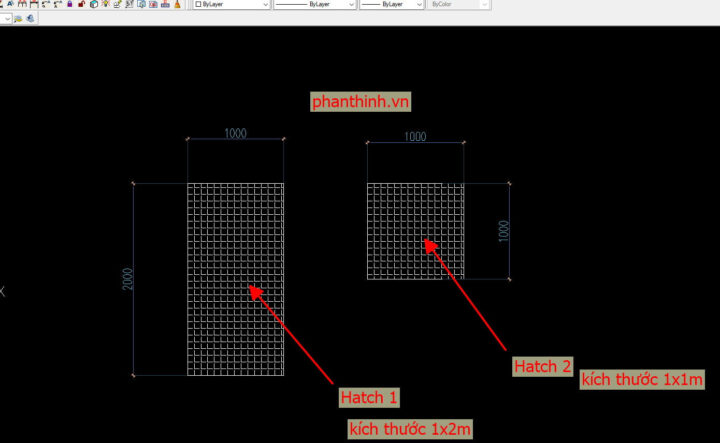Image resolution: width=720 pixels, height=443 pixels.
Task: Open the greyed ByColor plot style dropdown
Action: coord(458,4)
